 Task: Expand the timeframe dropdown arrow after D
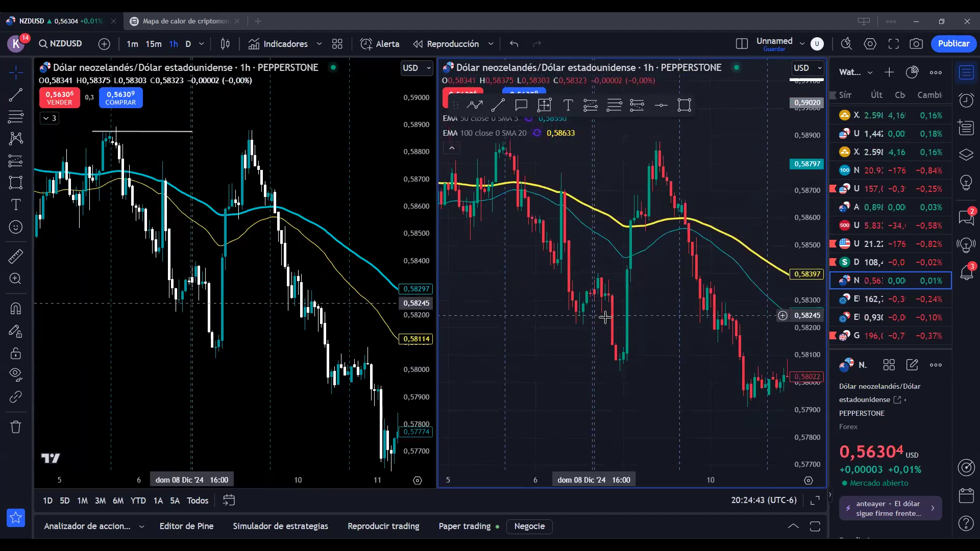(x=202, y=44)
